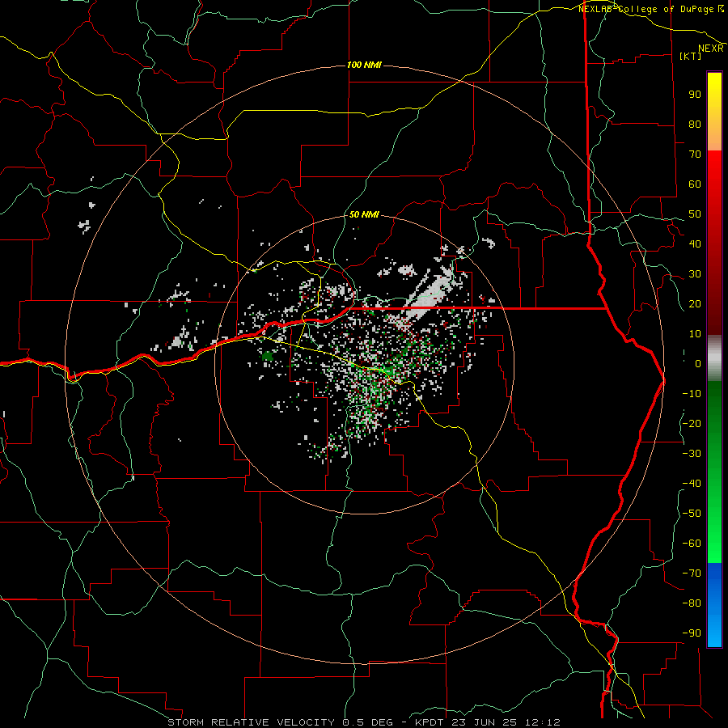Viewport: 728px width, 728px height.
Task: Click the positive 60 scale value
Action: (695, 184)
